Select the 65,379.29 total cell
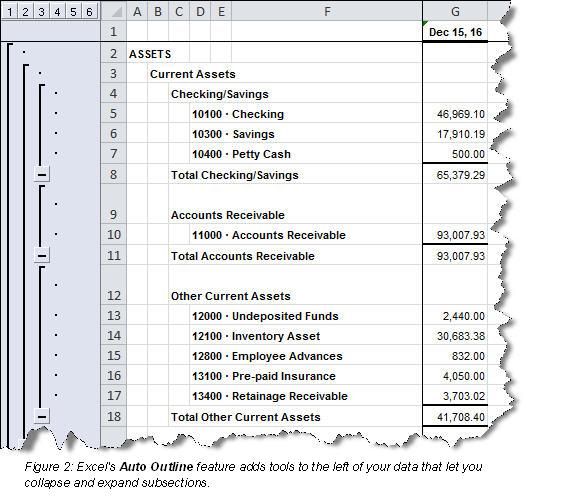Viewport: 580px width, 501px height. point(455,175)
